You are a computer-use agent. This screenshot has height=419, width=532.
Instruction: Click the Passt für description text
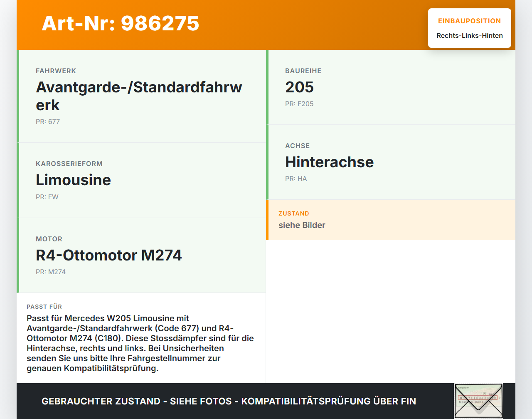(141, 343)
